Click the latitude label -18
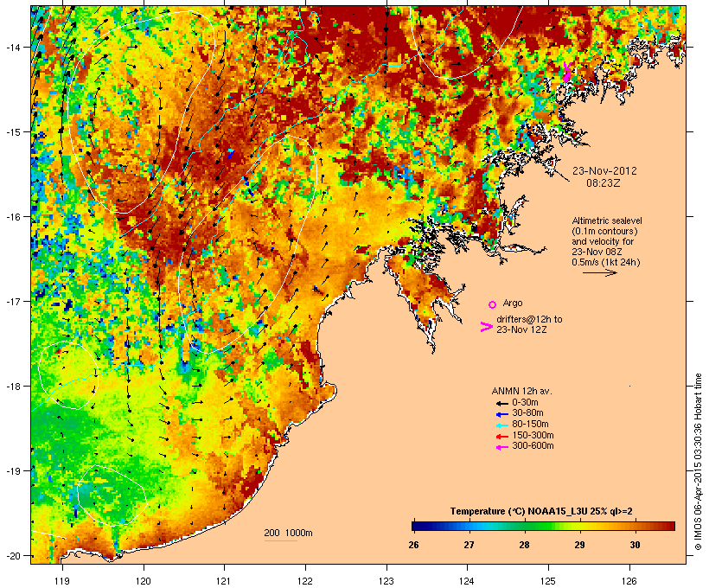Viewport: 709px width, 588px height. [x=13, y=387]
